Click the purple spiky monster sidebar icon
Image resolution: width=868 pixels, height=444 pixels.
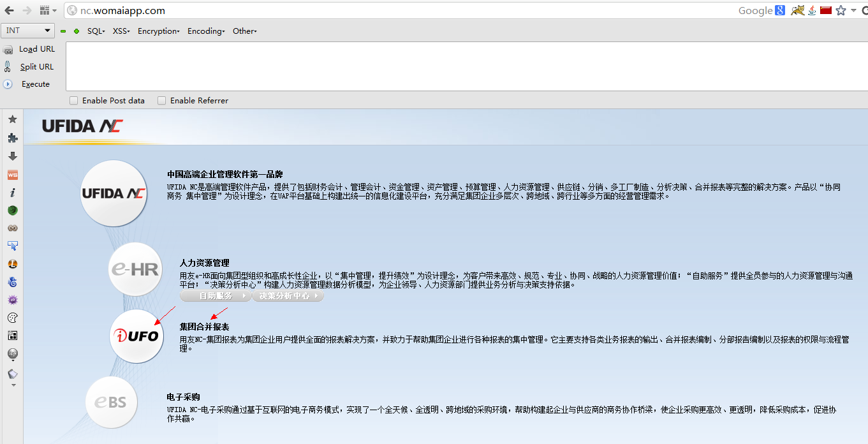[12, 299]
